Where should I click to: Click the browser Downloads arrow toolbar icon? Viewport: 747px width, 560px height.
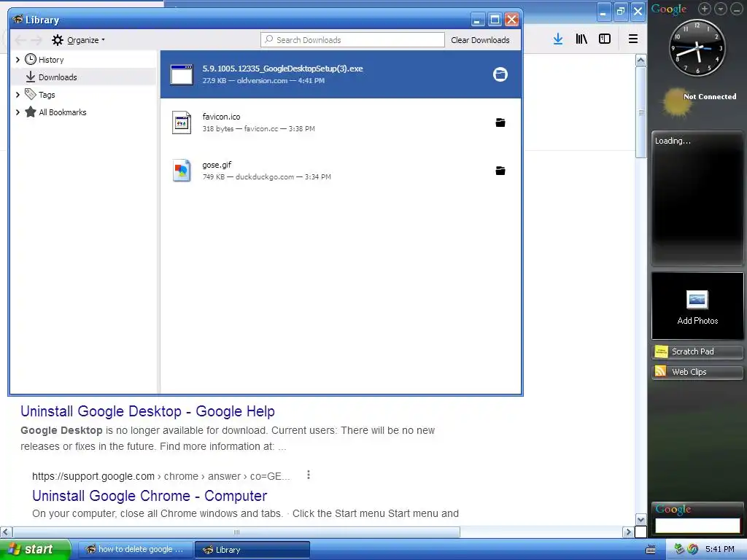point(558,39)
